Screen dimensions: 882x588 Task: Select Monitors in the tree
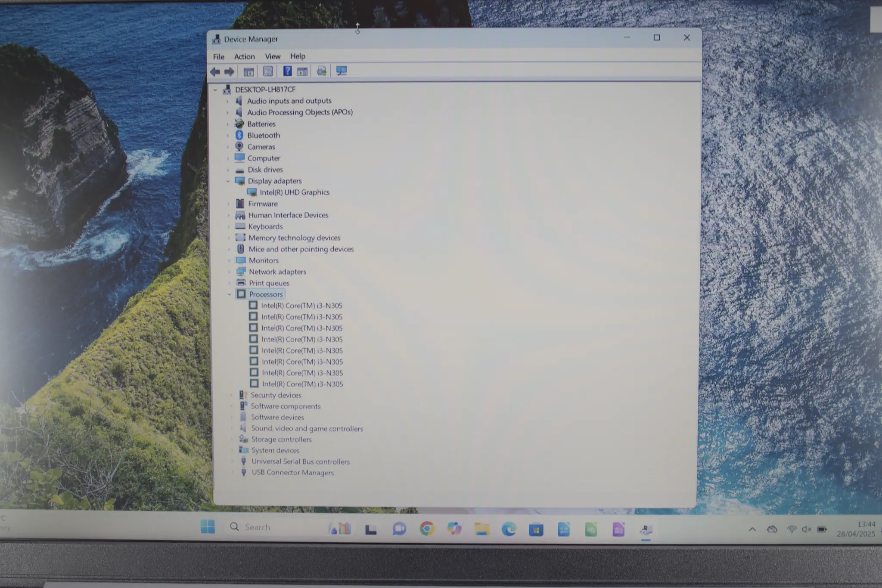pyautogui.click(x=264, y=261)
